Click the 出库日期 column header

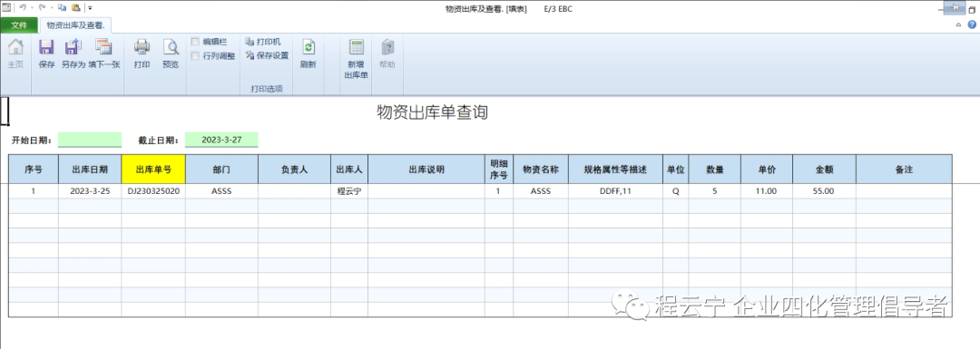tap(90, 170)
